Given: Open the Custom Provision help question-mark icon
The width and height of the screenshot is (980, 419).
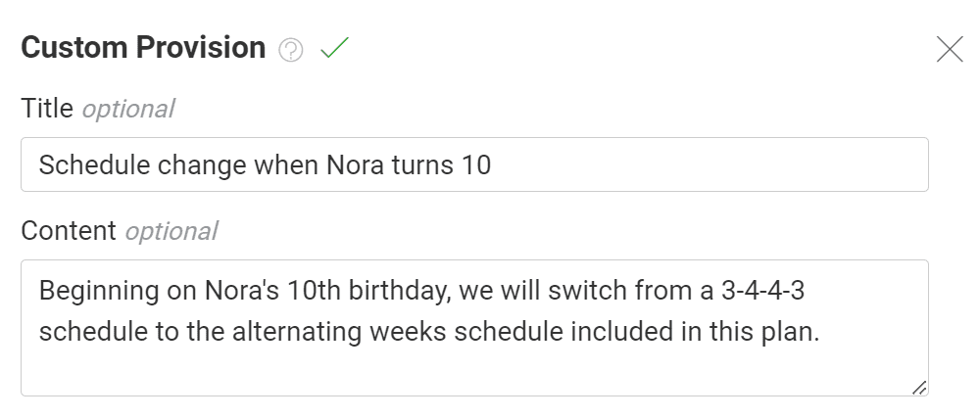Looking at the screenshot, I should [291, 50].
